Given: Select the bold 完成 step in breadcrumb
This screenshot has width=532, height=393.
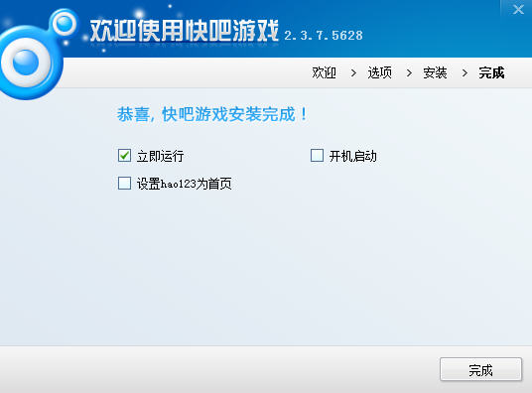Looking at the screenshot, I should pos(491,72).
